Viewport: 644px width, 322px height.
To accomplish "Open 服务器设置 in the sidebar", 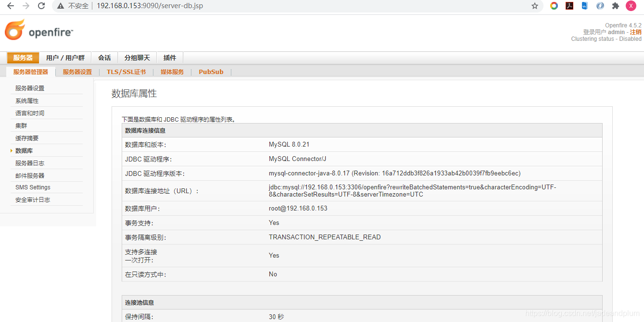I will click(30, 88).
